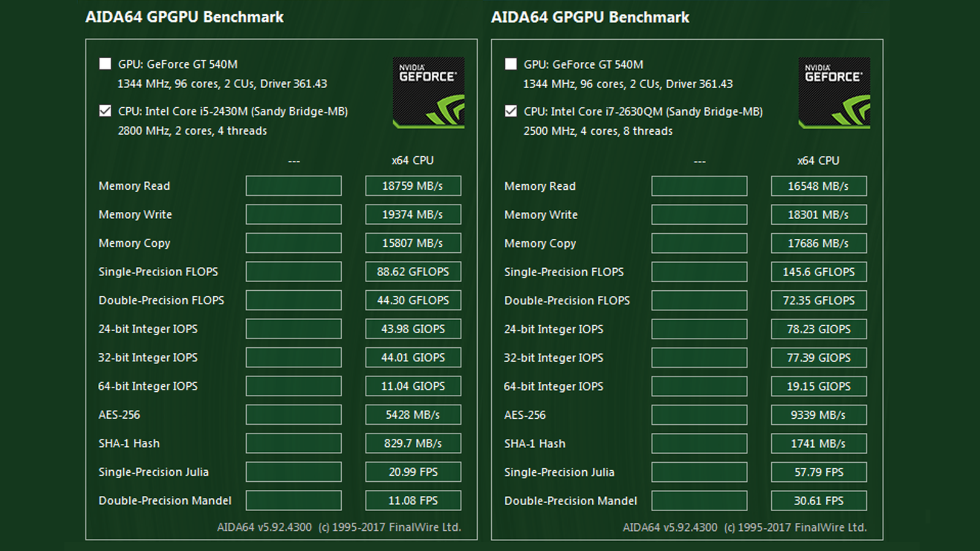Click the 18759 MB/s Memory Read result

(413, 186)
